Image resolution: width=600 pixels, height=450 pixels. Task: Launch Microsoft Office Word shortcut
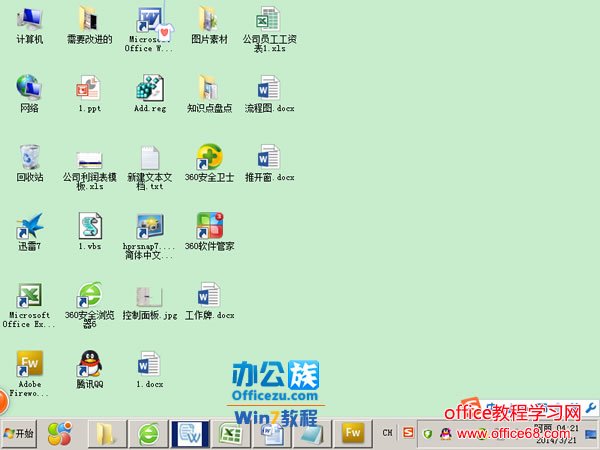point(150,30)
